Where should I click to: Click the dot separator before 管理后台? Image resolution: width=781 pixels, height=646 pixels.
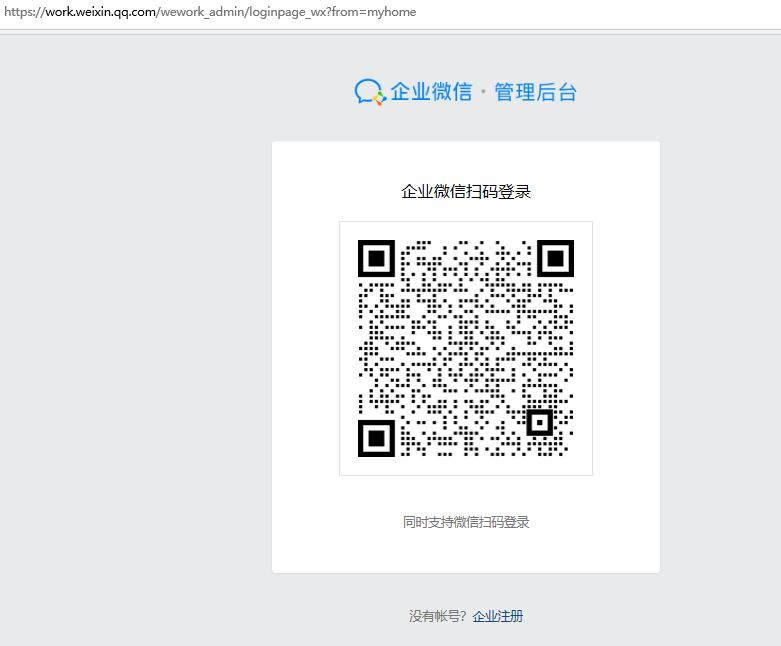(484, 92)
